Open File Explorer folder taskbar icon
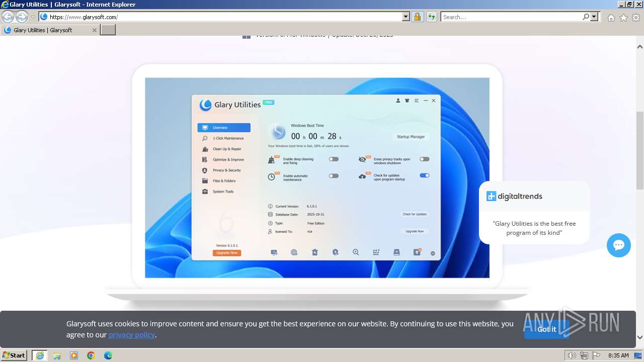This screenshot has width=644, height=362. tap(57, 355)
